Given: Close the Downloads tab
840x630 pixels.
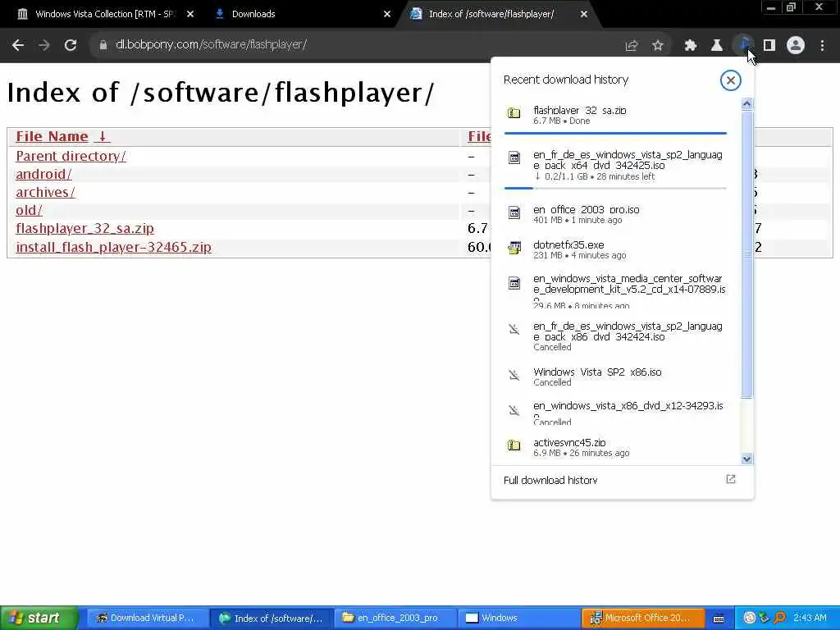Looking at the screenshot, I should pyautogui.click(x=387, y=15).
